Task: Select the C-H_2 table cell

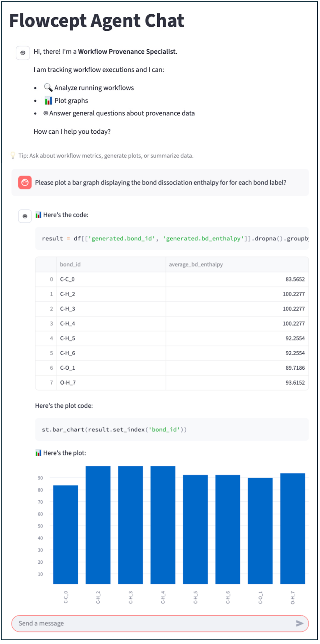Action: point(111,294)
